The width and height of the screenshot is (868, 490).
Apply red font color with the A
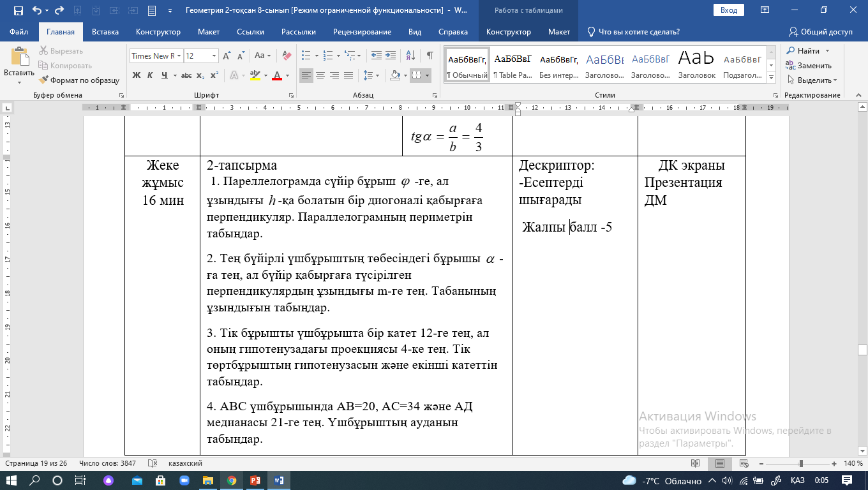pos(277,75)
